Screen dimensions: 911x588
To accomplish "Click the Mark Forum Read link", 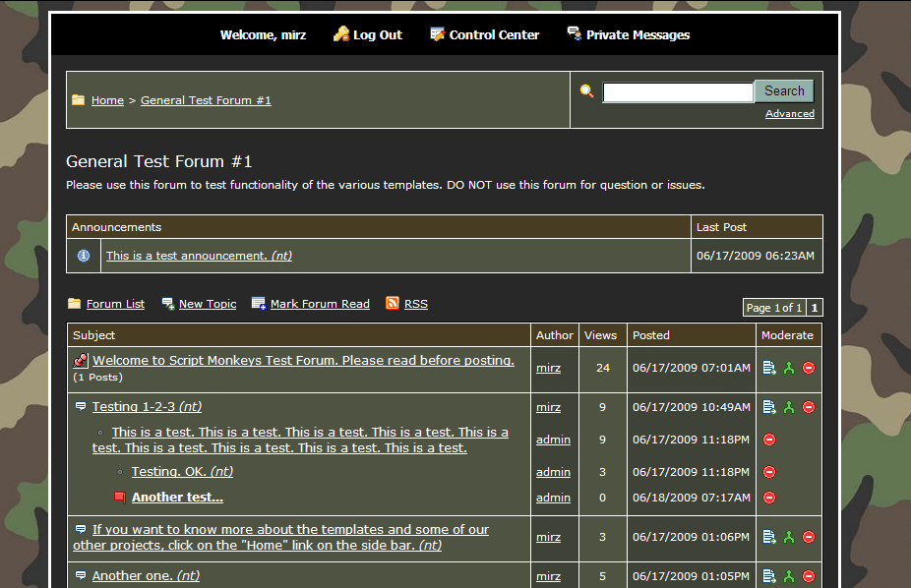I will point(320,304).
